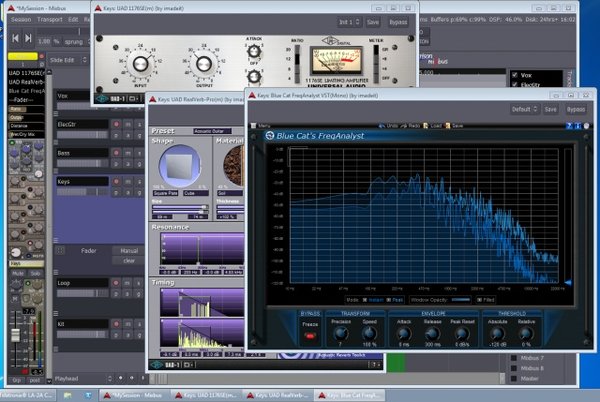Click Load preset icon in FreqAnalyst toolbar
Viewport: 600px width, 402px height.
pyautogui.click(x=426, y=126)
